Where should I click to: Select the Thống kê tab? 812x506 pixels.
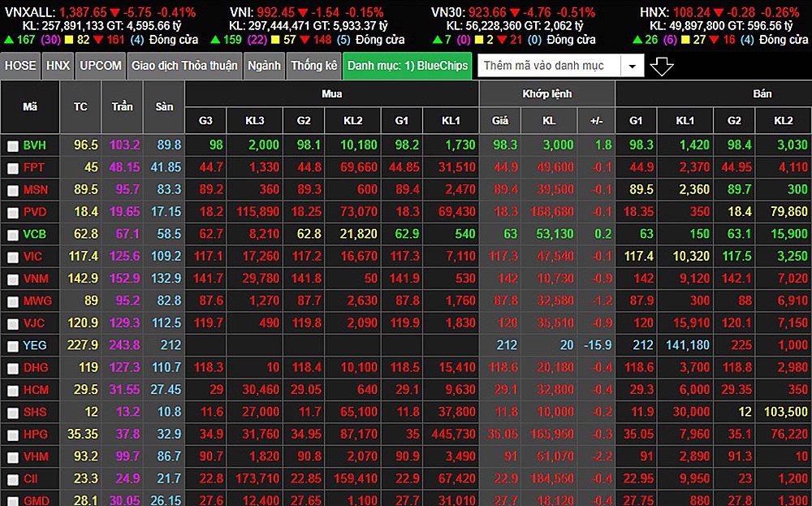[x=313, y=66]
